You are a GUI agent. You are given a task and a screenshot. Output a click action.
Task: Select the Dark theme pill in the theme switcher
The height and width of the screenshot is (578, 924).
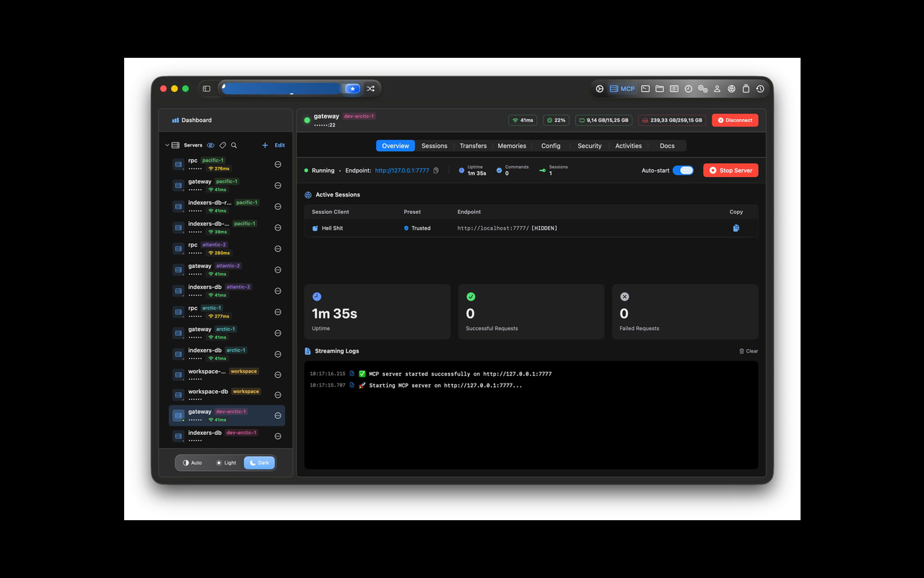[258, 462]
